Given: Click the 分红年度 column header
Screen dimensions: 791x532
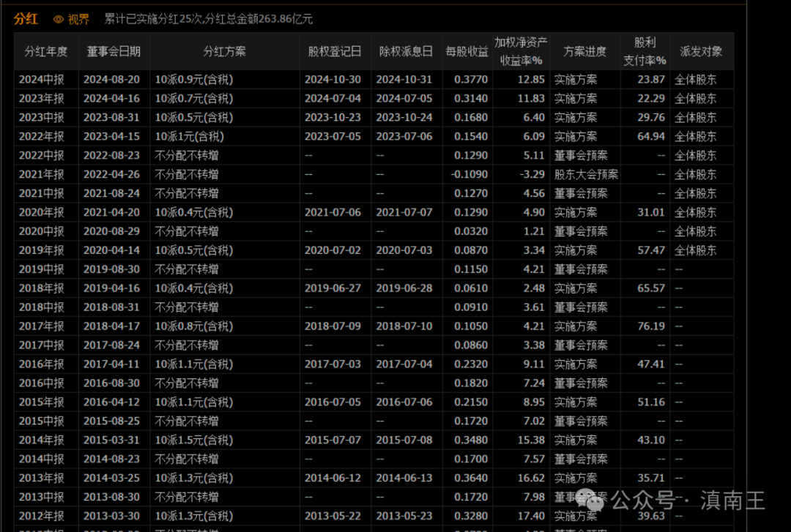Looking at the screenshot, I should [46, 51].
